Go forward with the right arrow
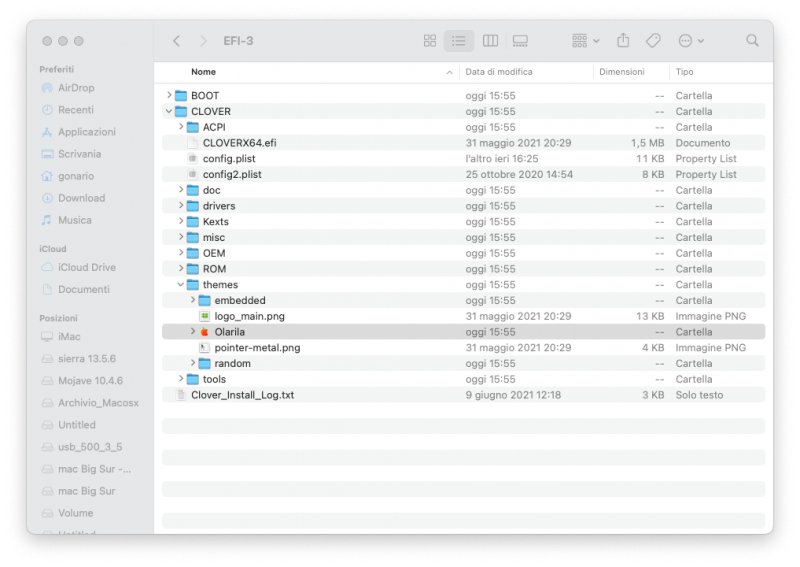Image resolution: width=800 pixels, height=567 pixels. 203,41
